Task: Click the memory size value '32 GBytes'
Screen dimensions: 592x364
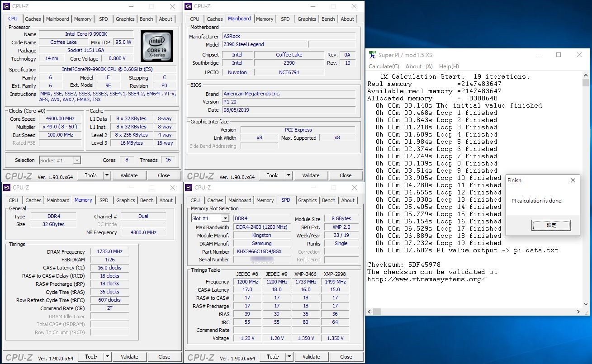Action: (x=53, y=224)
